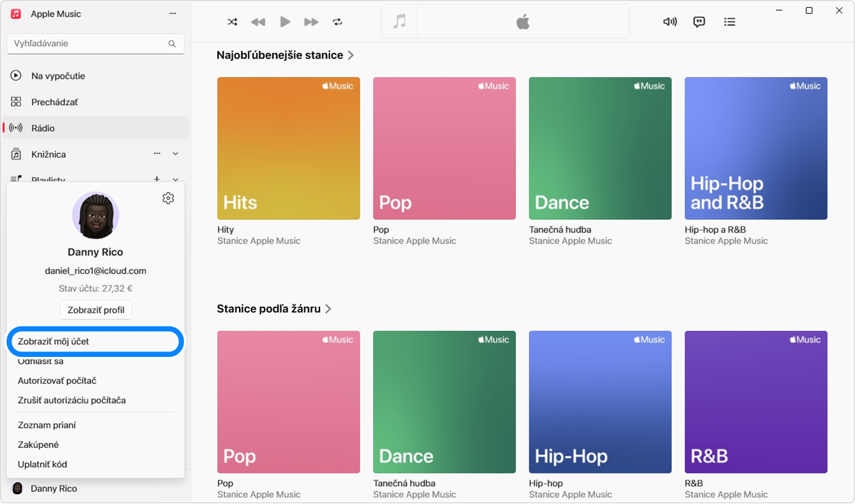Open Knižnica more options dots
Image resolution: width=855 pixels, height=504 pixels.
click(157, 154)
